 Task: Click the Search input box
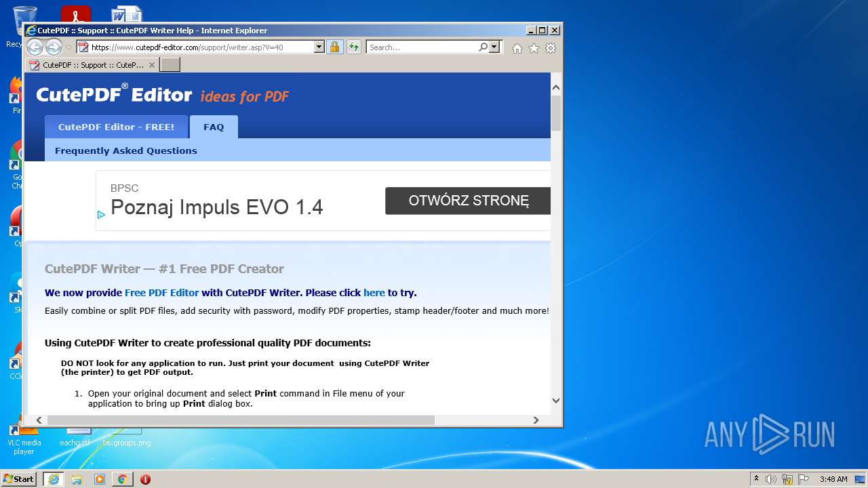pos(422,47)
